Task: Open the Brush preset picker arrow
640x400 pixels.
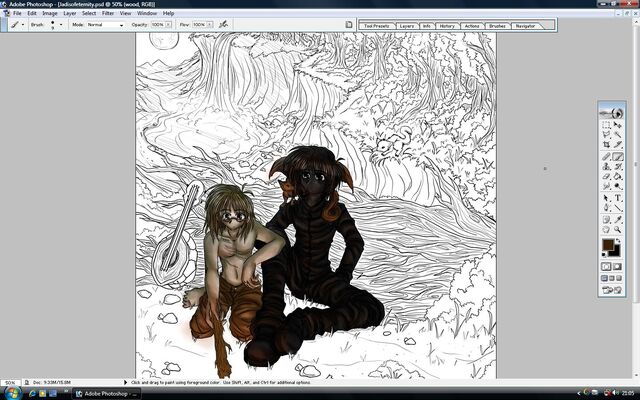Action: point(61,25)
